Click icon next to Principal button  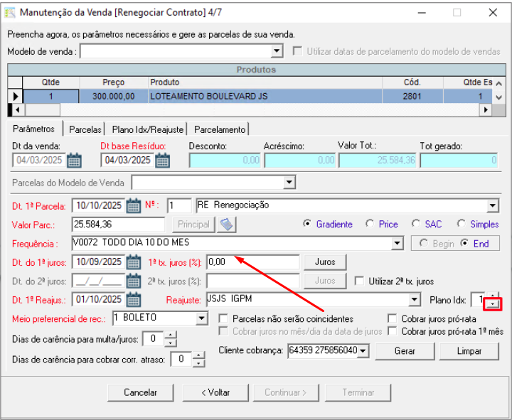pyautogui.click(x=226, y=225)
